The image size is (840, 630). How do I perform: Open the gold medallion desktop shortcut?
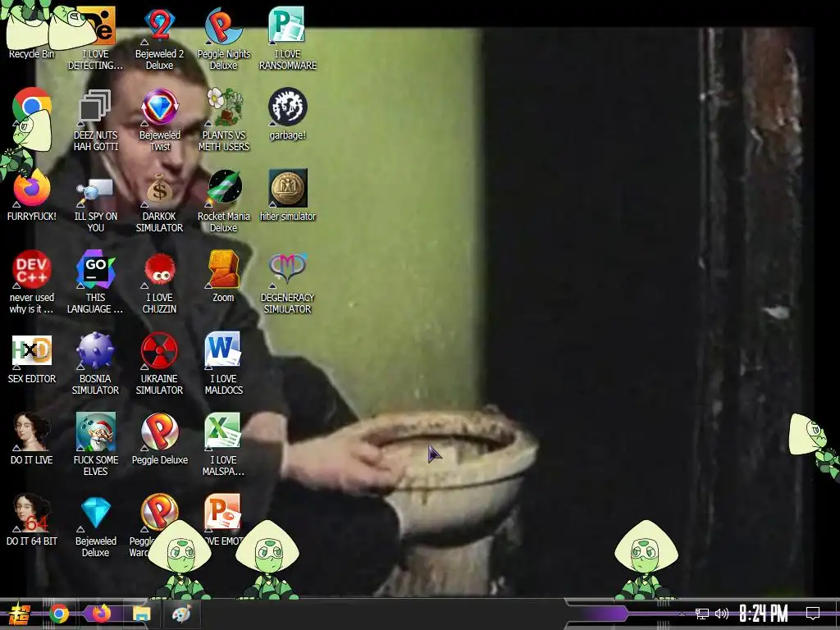point(288,195)
